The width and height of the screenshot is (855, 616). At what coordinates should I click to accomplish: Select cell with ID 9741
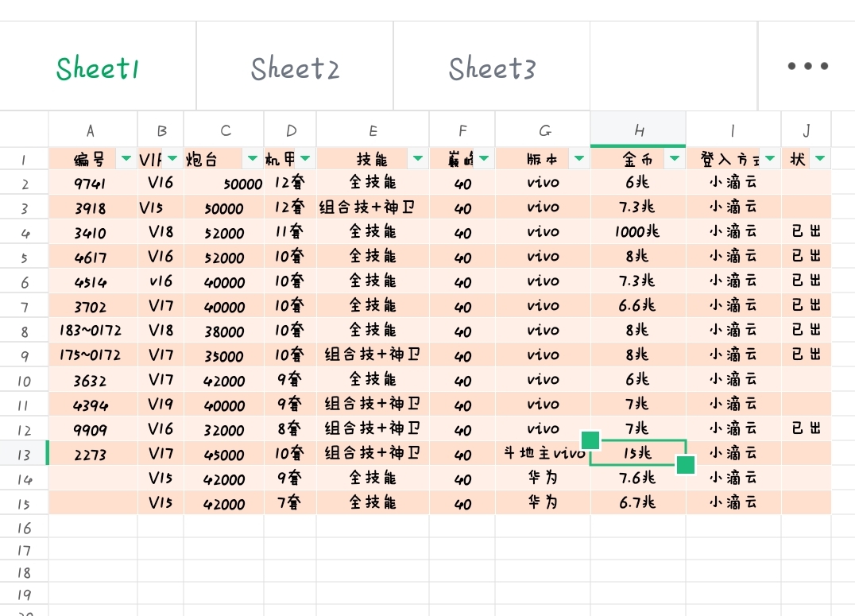[x=90, y=184]
